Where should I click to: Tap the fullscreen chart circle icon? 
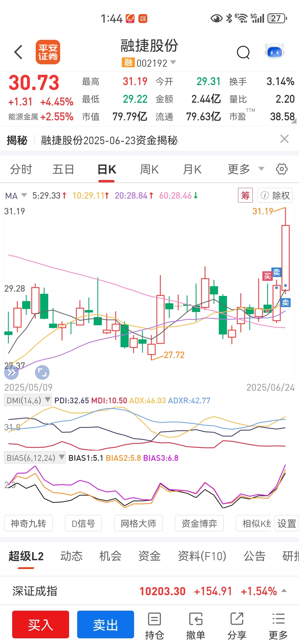click(42, 372)
